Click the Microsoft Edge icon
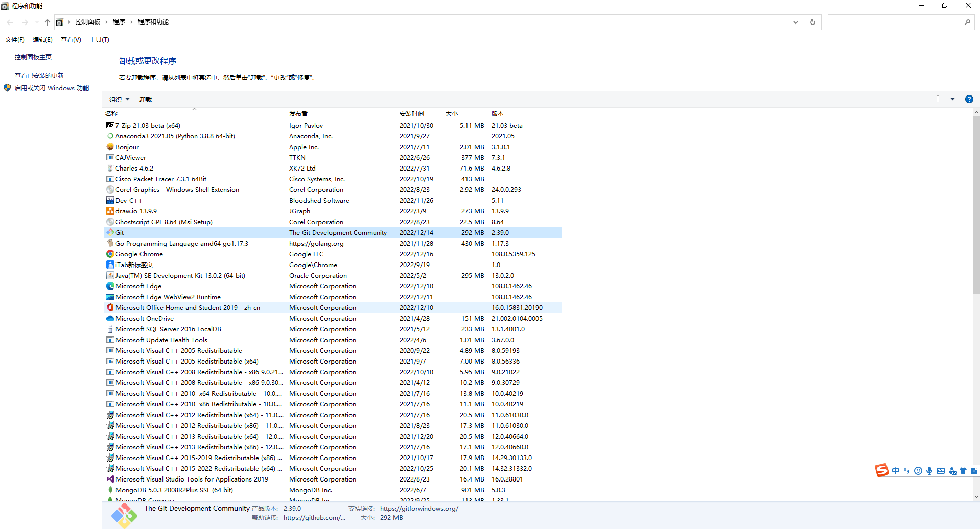 point(110,286)
